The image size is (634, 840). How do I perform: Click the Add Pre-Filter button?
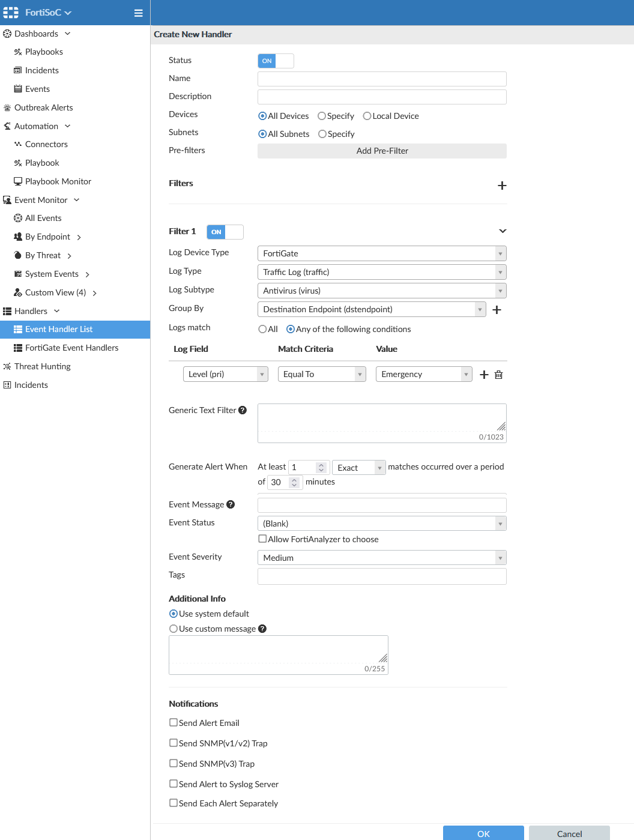pos(382,151)
